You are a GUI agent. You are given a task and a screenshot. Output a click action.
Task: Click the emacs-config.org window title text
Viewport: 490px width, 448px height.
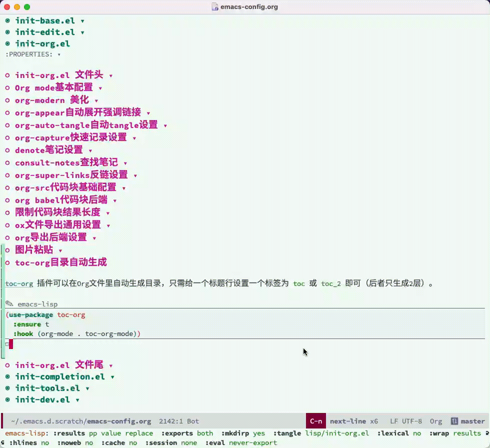249,7
